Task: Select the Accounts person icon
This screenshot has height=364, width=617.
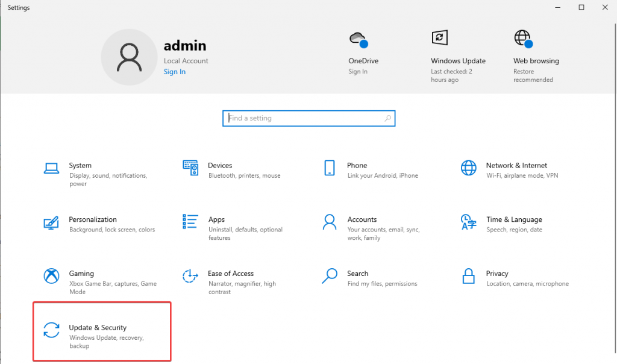Action: point(330,222)
